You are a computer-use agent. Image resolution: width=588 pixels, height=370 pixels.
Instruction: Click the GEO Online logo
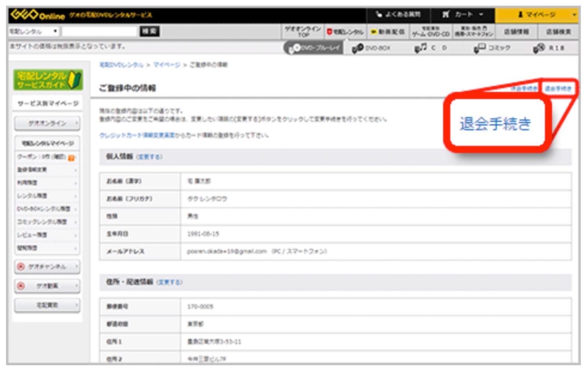[x=37, y=15]
